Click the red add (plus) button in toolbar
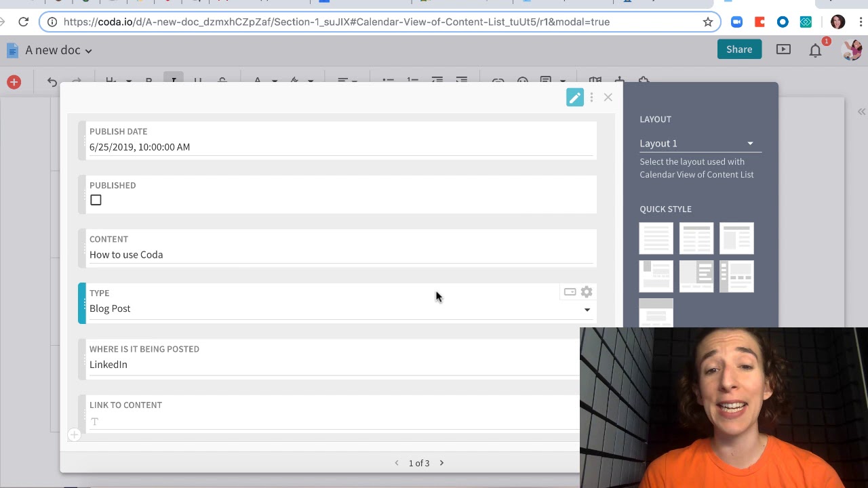This screenshot has height=488, width=868. (14, 82)
